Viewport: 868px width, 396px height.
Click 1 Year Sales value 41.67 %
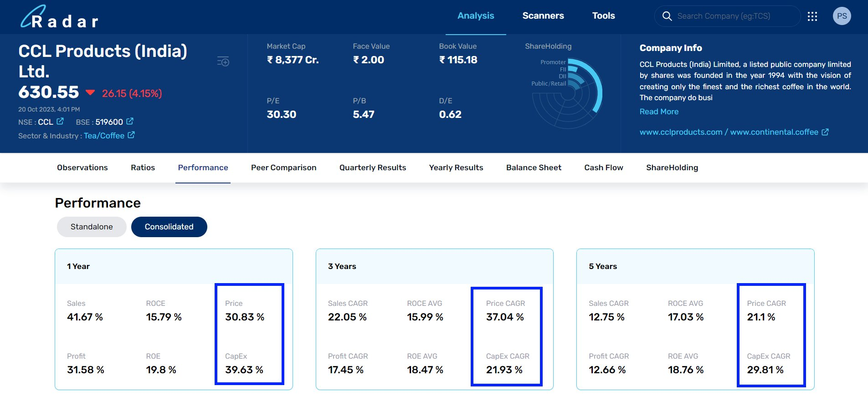click(85, 317)
